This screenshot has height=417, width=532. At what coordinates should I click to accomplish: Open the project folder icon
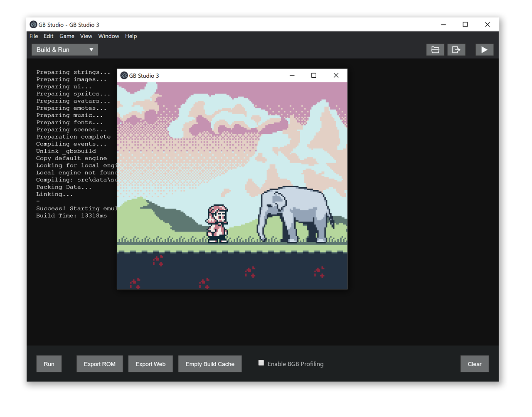435,50
